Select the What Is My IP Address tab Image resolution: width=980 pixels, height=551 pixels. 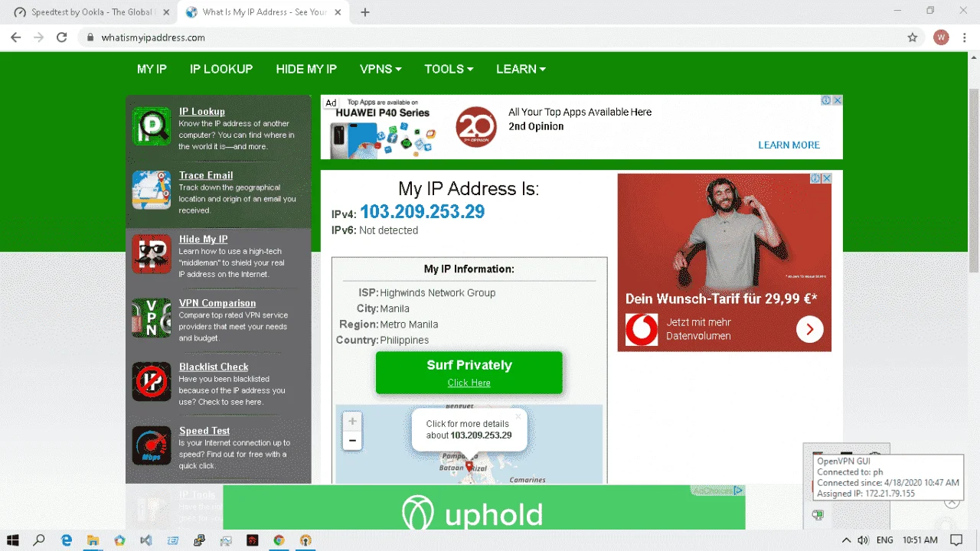tap(263, 12)
